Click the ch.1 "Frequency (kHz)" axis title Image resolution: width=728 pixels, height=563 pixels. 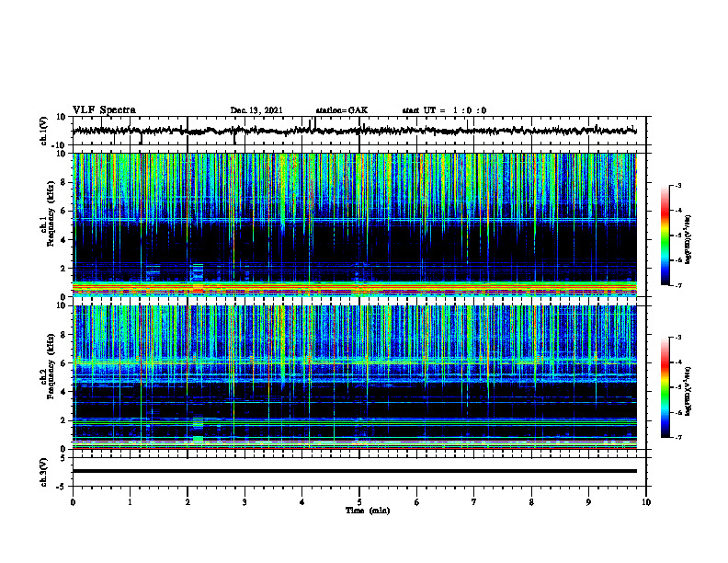pos(51,214)
